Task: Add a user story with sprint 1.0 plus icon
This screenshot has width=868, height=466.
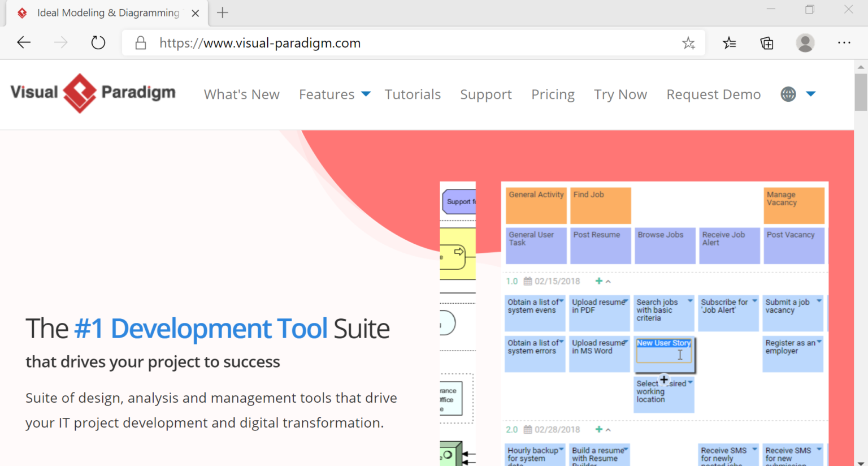Action: (x=598, y=281)
